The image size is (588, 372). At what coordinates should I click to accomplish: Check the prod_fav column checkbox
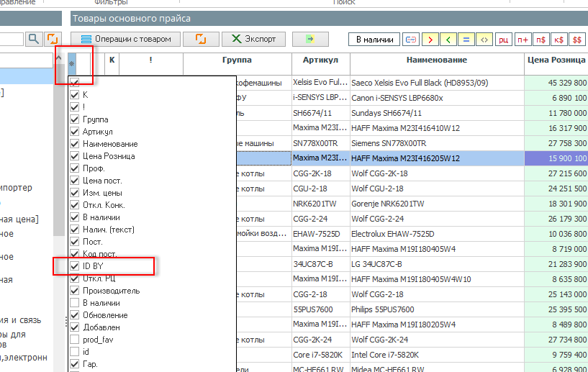click(75, 340)
